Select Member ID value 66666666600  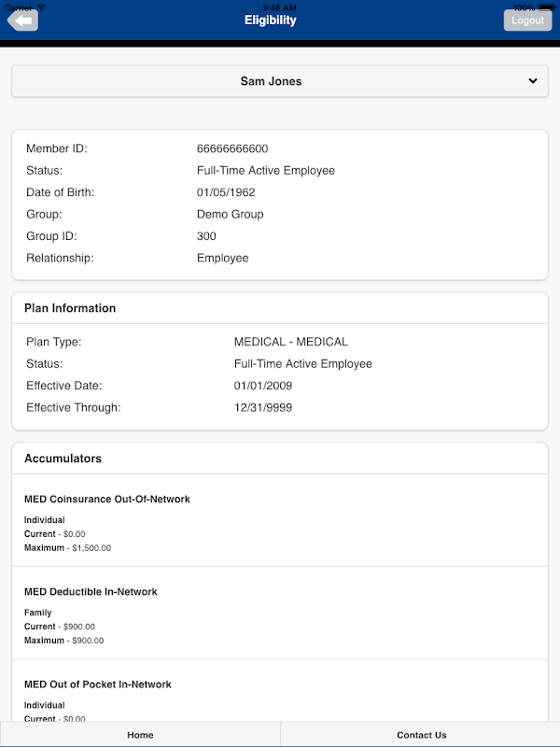coord(232,148)
